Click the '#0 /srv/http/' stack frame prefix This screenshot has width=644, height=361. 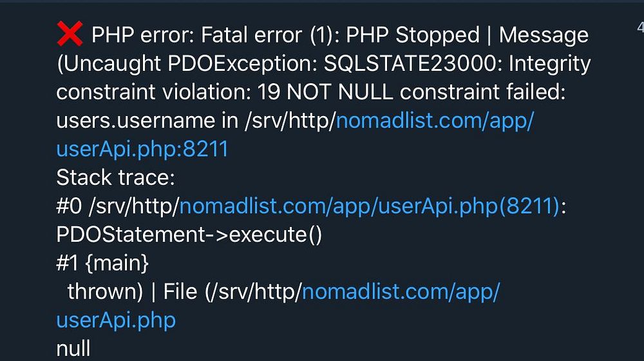click(x=117, y=206)
